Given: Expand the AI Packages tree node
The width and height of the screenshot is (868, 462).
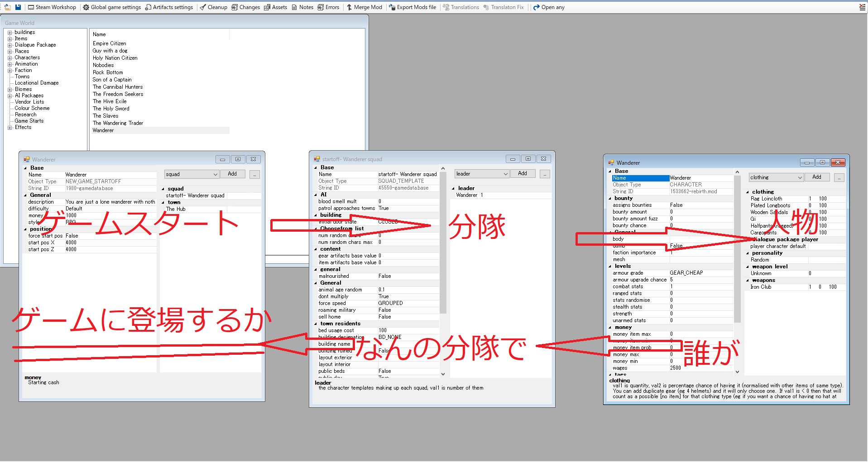Looking at the screenshot, I should [x=10, y=96].
